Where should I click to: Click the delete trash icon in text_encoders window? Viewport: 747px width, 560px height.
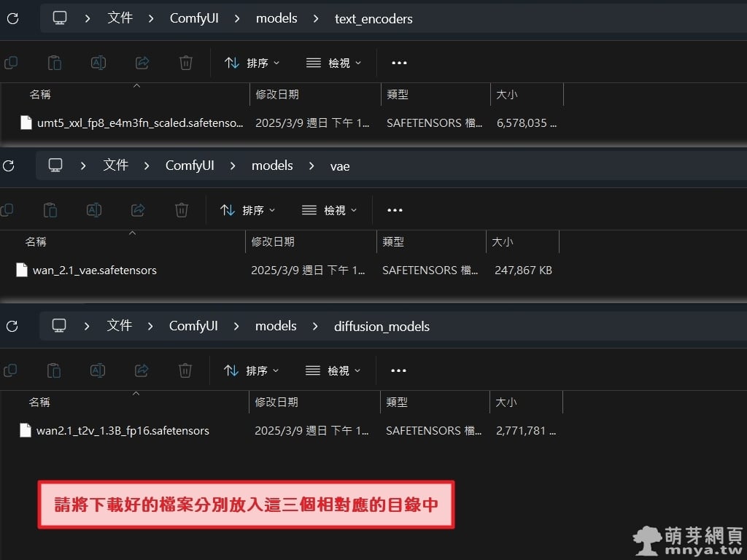tap(186, 63)
